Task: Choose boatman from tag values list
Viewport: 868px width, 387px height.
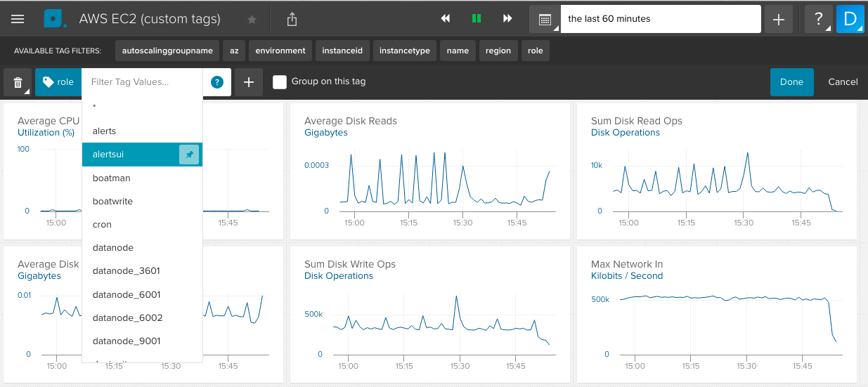Action: click(x=112, y=178)
